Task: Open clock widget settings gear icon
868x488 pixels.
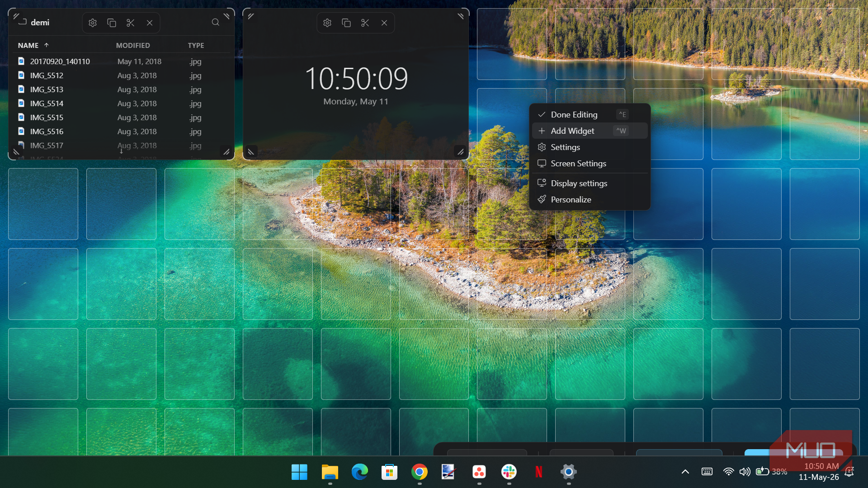Action: [327, 23]
